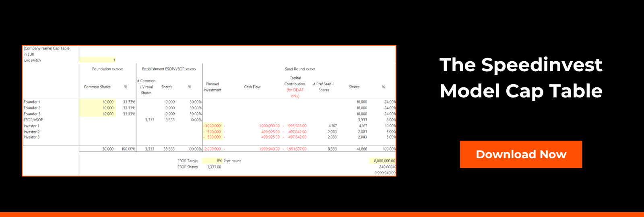Select the 995,923.00 capital contribution value
Viewport: 644px width, 217px height.
tap(297, 126)
